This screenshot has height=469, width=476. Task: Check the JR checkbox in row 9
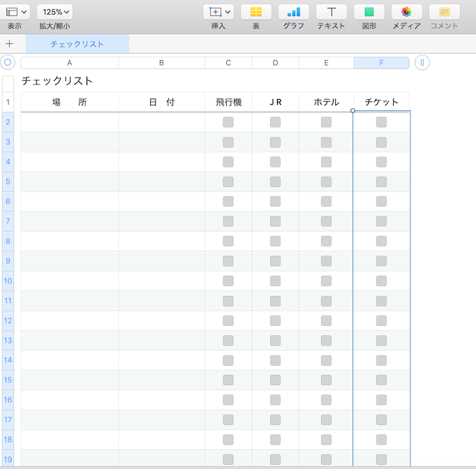pyautogui.click(x=275, y=261)
